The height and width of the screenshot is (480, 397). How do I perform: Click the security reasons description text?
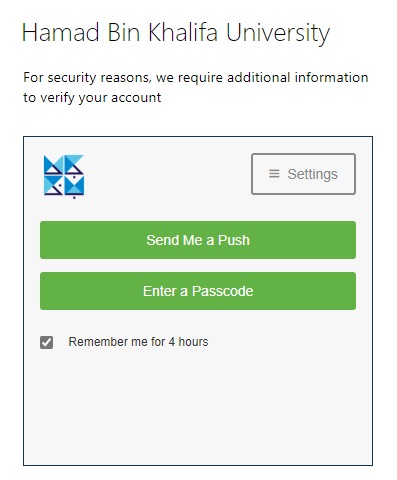point(196,87)
